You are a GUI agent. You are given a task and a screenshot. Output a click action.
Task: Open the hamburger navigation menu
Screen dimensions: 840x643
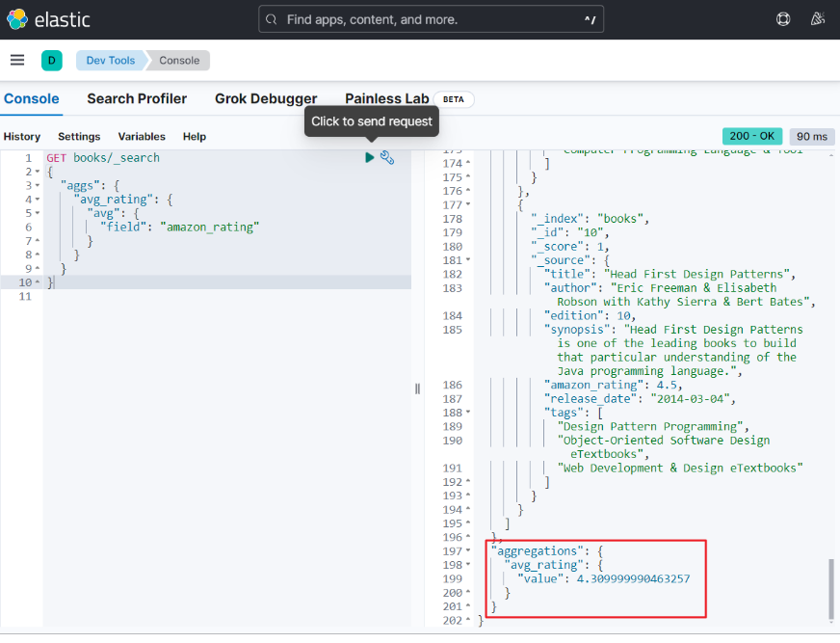pos(17,60)
